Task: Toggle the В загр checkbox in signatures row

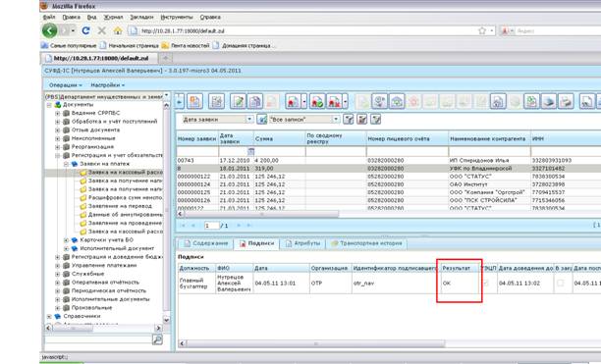Action: coord(560,284)
